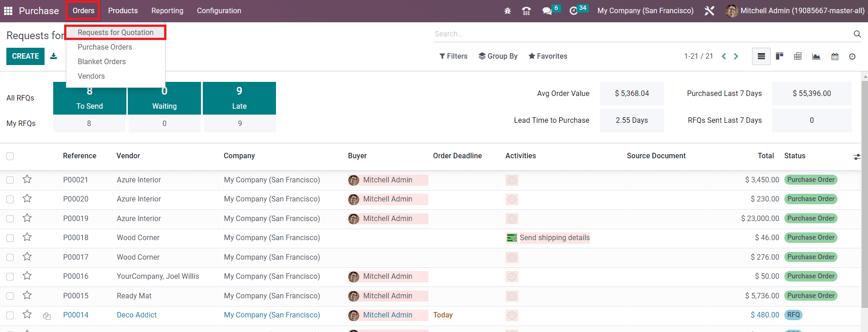Viewport: 868px width, 332px height.
Task: Open the activities clock icon with badge 34
Action: pos(574,11)
